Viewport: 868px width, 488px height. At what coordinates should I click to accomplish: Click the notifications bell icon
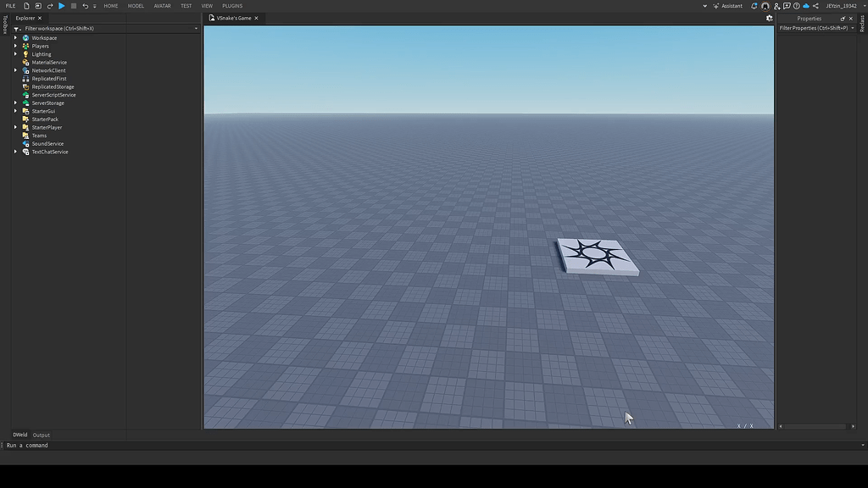(754, 6)
